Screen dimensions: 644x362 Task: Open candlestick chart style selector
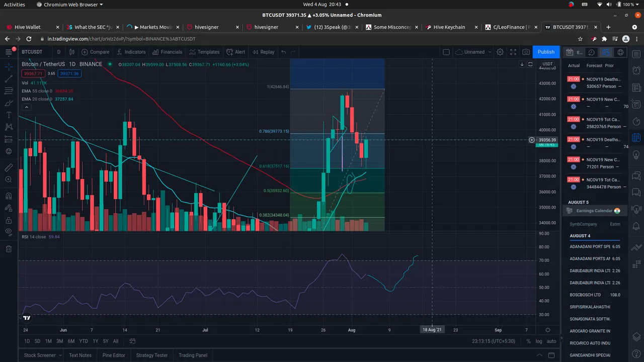pyautogui.click(x=72, y=52)
